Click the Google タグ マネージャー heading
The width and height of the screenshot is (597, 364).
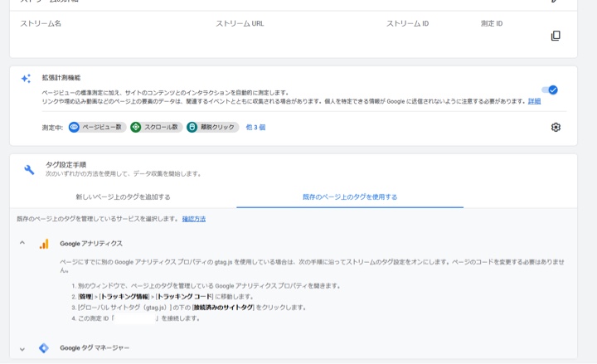point(95,348)
